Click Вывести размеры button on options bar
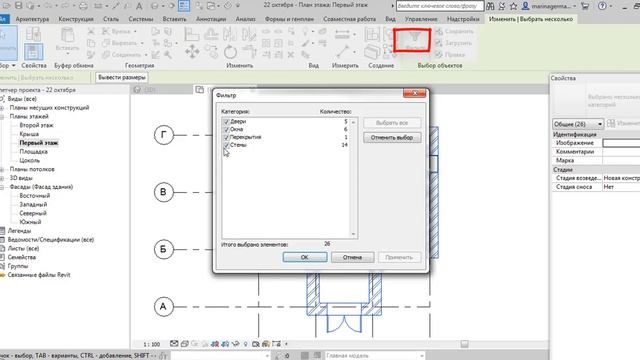 pyautogui.click(x=122, y=77)
